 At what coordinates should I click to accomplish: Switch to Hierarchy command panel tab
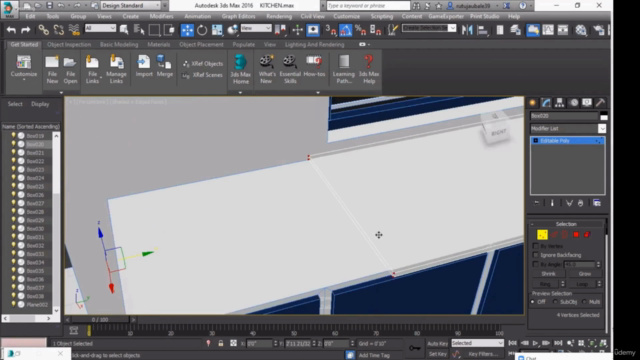(560, 103)
